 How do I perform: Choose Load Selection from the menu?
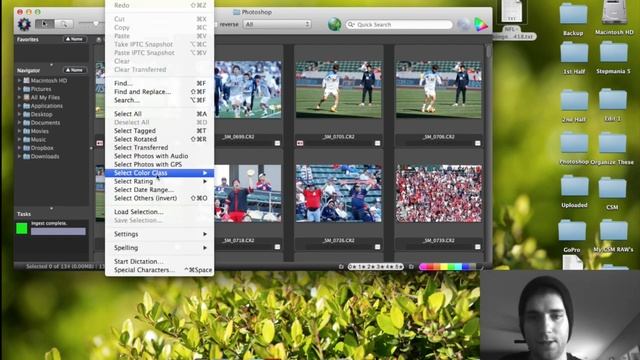[x=160, y=212]
